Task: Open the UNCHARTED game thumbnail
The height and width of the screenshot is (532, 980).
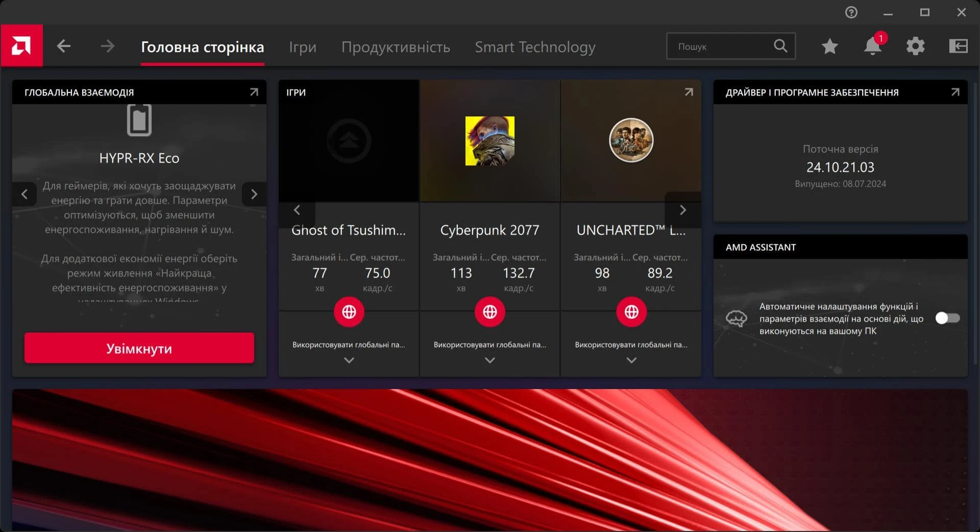Action: click(631, 140)
